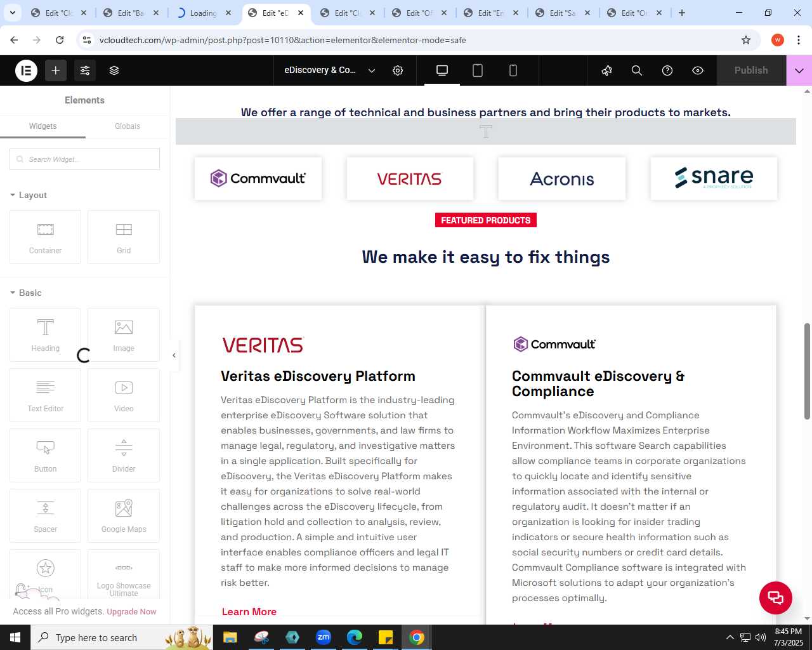Open the Structure layers icon
812x650 pixels.
(x=114, y=70)
